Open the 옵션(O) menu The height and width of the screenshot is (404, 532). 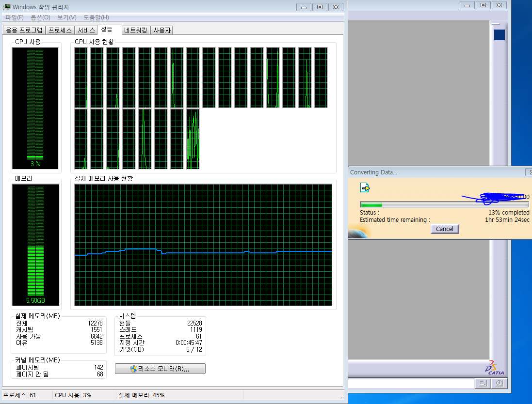coord(40,17)
